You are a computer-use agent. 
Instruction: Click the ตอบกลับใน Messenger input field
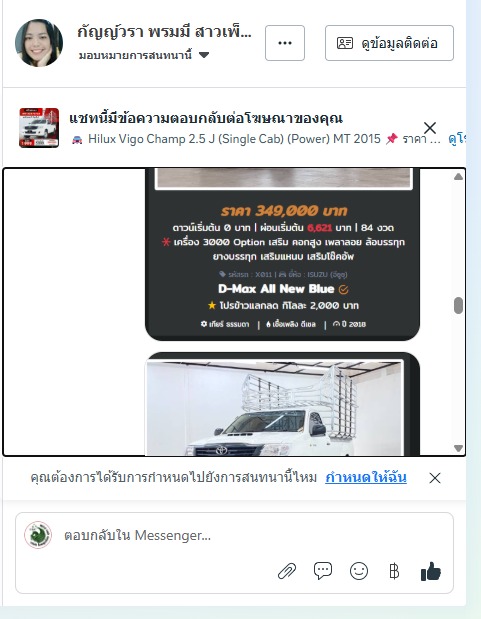(x=234, y=535)
